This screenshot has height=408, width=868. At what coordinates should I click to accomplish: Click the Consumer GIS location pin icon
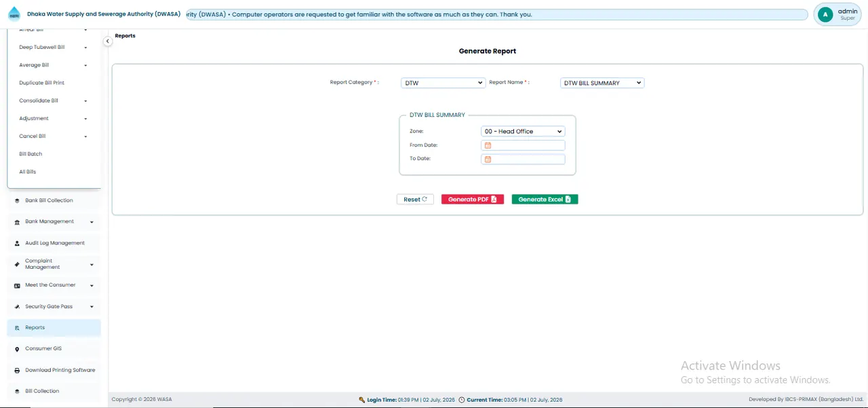tap(17, 349)
